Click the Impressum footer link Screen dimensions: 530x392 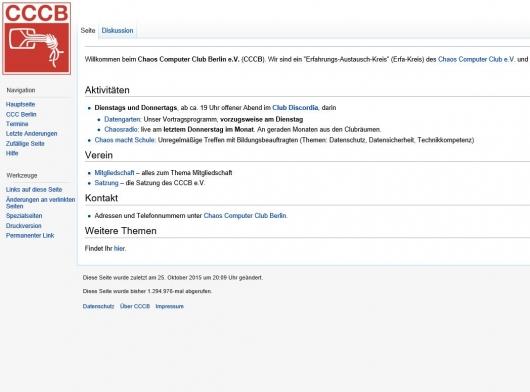pyautogui.click(x=169, y=306)
